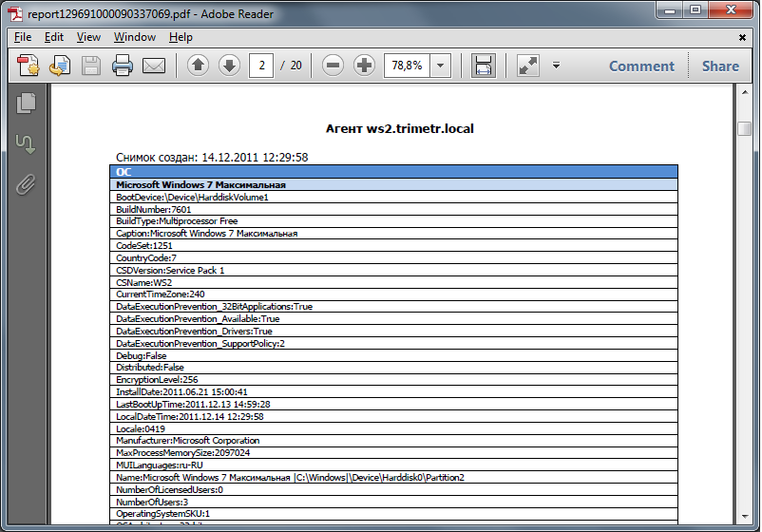Open the View menu

88,37
